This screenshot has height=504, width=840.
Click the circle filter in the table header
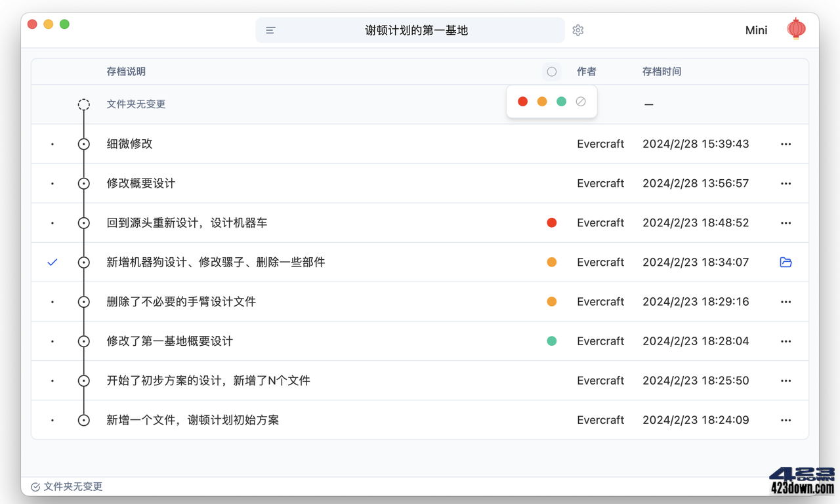[551, 71]
